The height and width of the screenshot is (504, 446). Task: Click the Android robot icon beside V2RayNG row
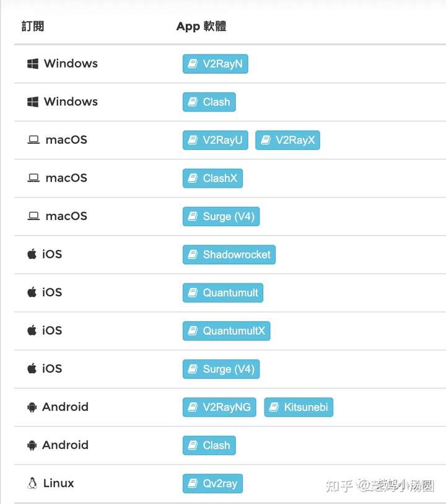click(32, 407)
